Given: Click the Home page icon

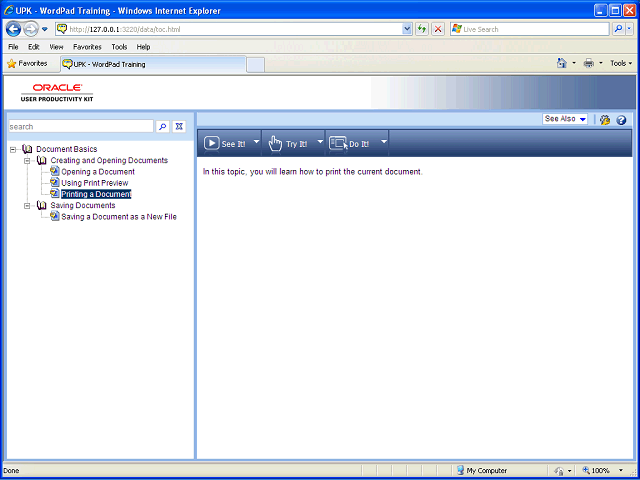Looking at the screenshot, I should [x=562, y=63].
